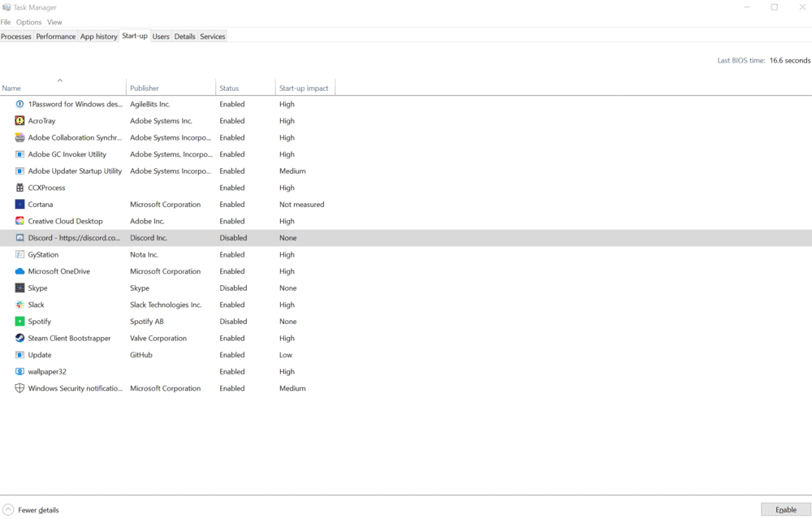Screen dimensions: 812x519
Task: Click the green Spotify icon
Action: point(19,322)
